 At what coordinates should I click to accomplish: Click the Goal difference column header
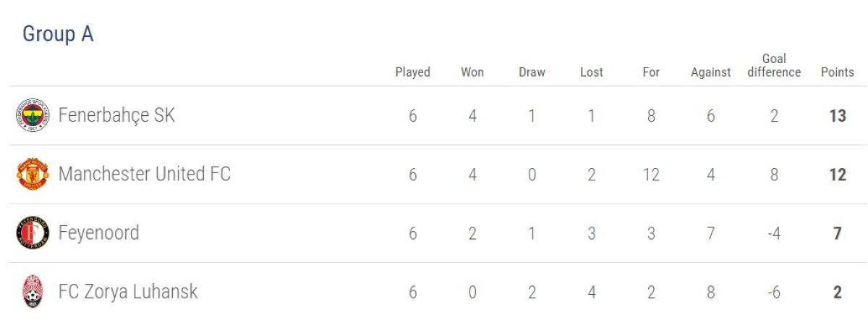coord(774,65)
